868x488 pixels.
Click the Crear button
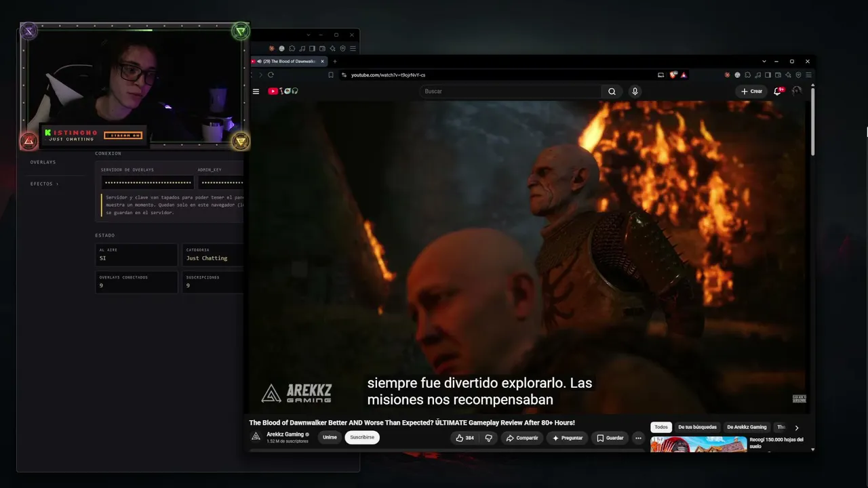[751, 91]
